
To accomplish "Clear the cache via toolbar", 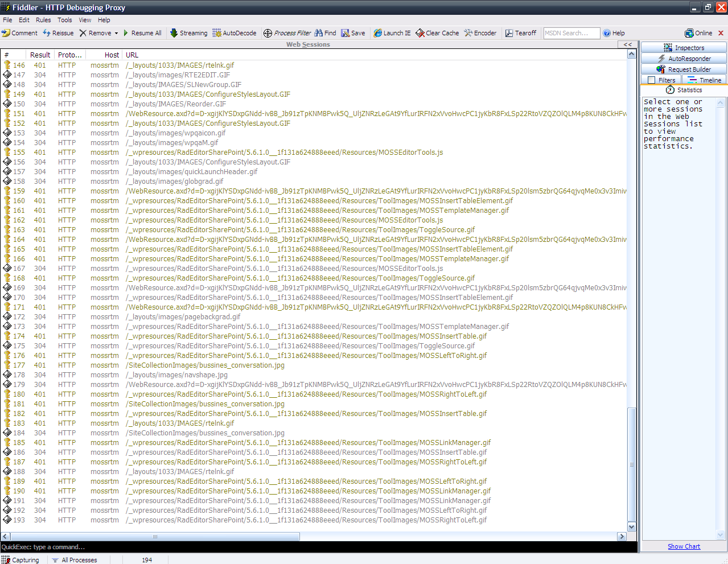I will click(437, 33).
